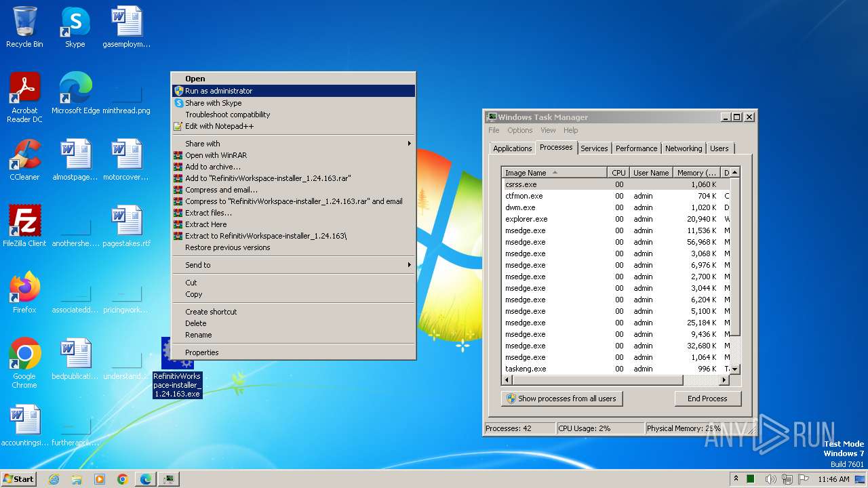Choose Extract files... entry
Image resolution: width=868 pixels, height=488 pixels.
293,213
